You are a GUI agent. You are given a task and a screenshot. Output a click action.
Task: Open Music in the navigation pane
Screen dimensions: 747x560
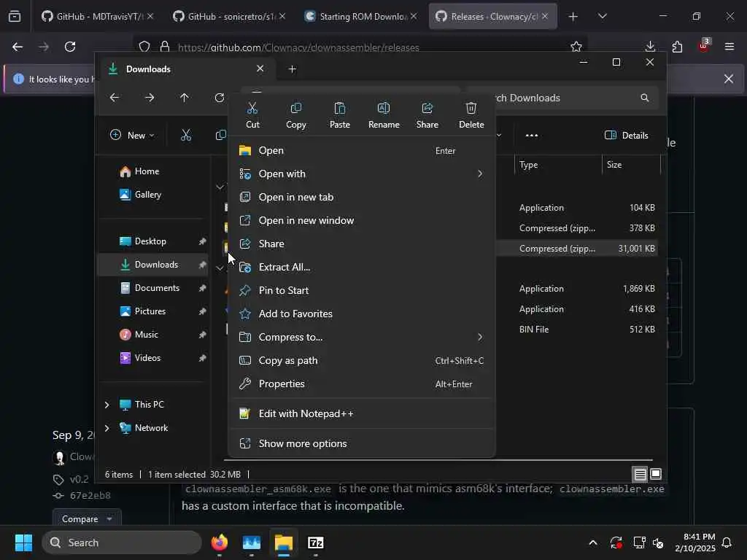click(154, 335)
